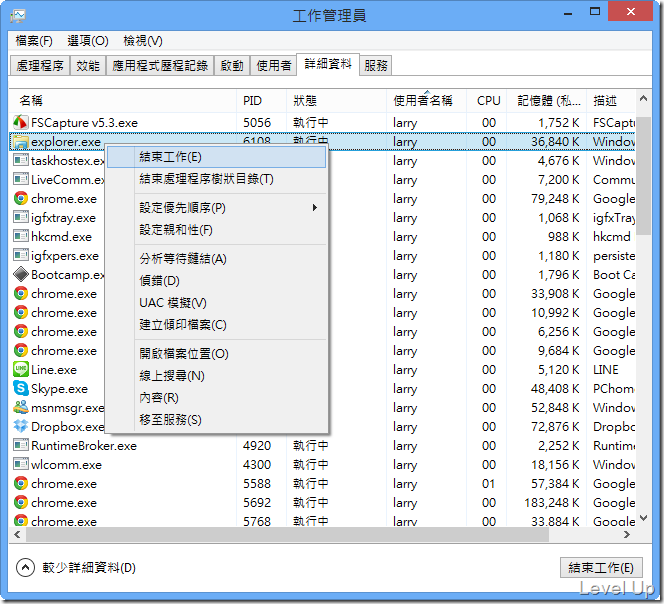664x604 pixels.
Task: Click the LiveComm.exe process icon
Action: [20, 180]
